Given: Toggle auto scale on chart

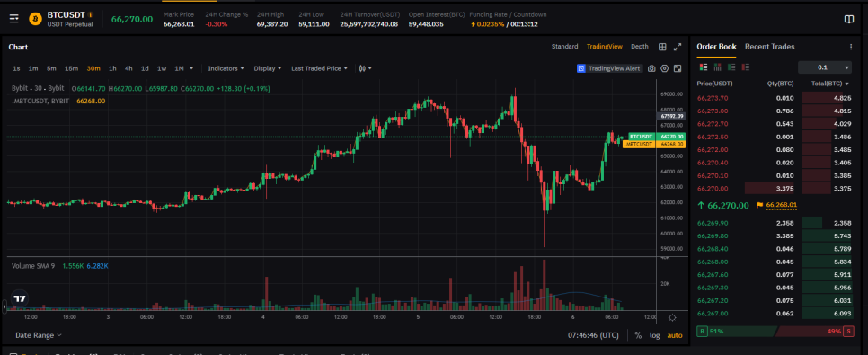Looking at the screenshot, I should click(x=674, y=335).
